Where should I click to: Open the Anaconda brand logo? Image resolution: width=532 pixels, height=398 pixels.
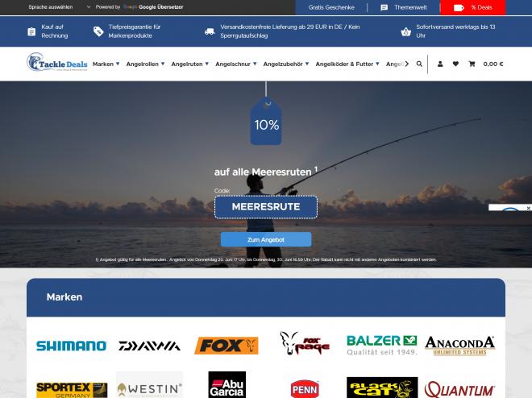459,346
